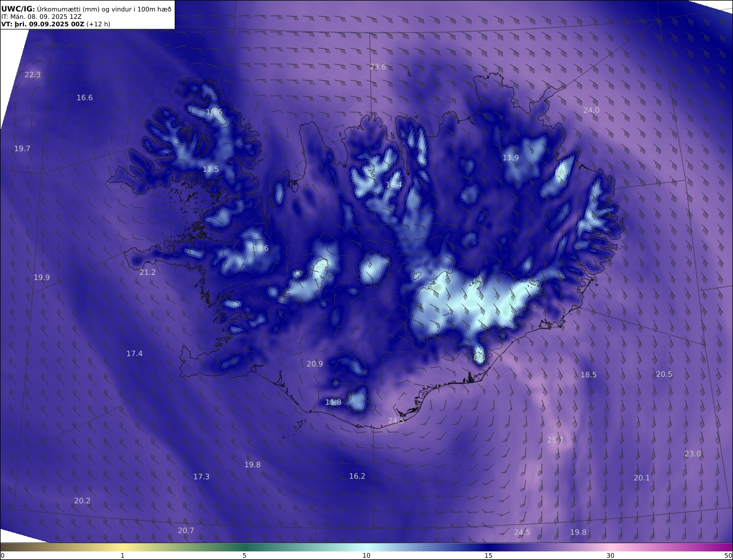Click the 23.6 value on the map
The image size is (733, 560).
[x=378, y=66]
